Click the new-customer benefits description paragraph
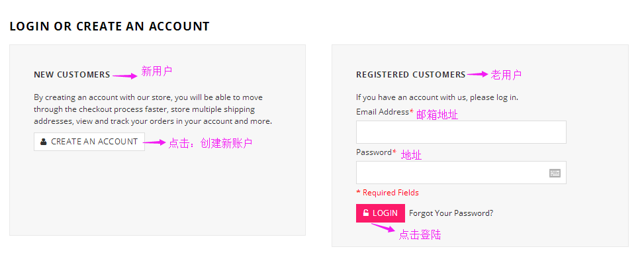 pyautogui.click(x=153, y=110)
